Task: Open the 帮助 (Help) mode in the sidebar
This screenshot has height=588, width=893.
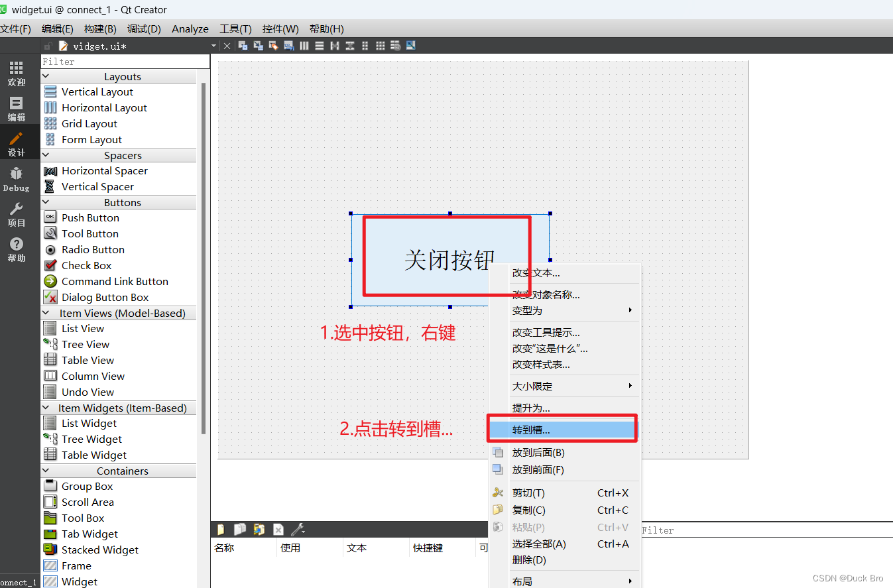Action: [17, 249]
